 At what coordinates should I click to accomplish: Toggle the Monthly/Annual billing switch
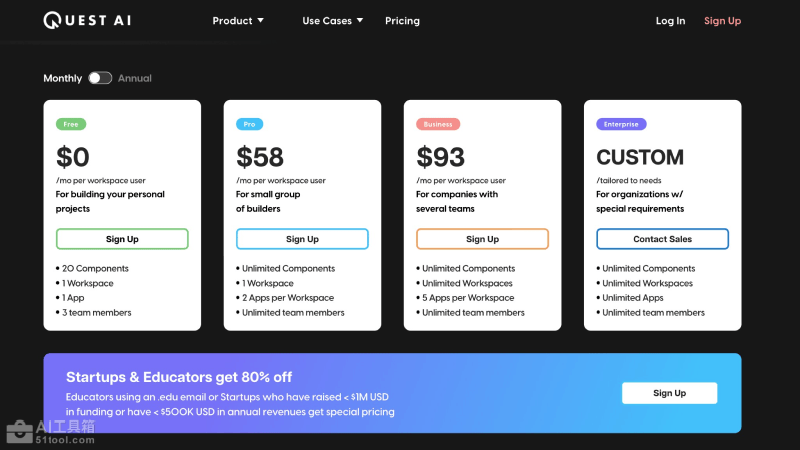pos(100,78)
